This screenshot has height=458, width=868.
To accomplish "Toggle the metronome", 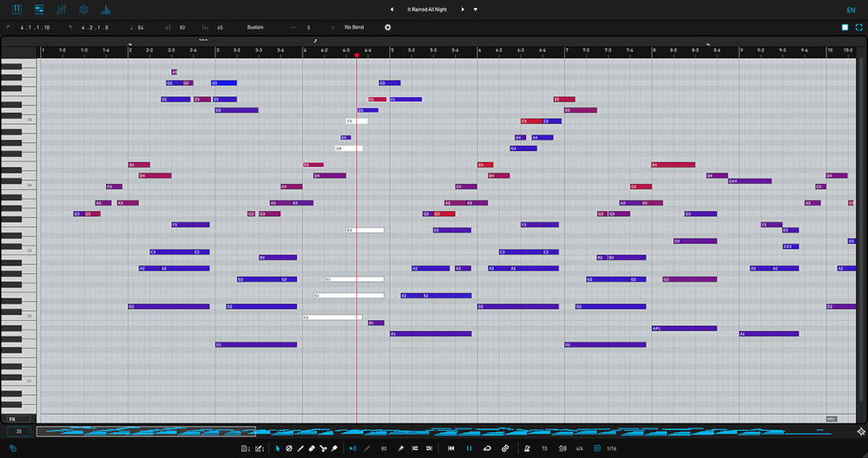I will pos(527,448).
